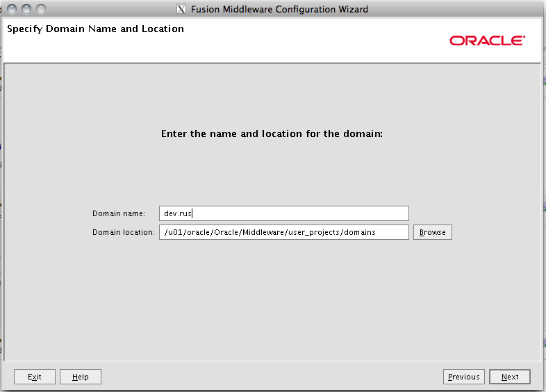The width and height of the screenshot is (546, 392).
Task: Focus the Domain location path field
Action: point(284,232)
